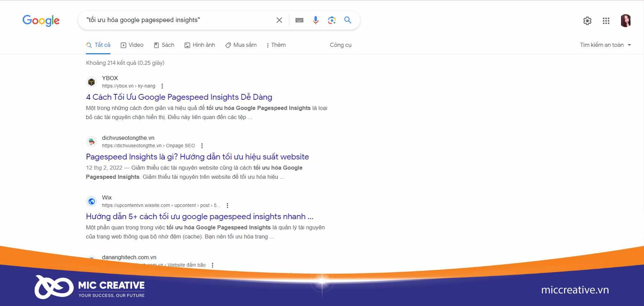Switch to the Hình ảnh tab

point(200,45)
